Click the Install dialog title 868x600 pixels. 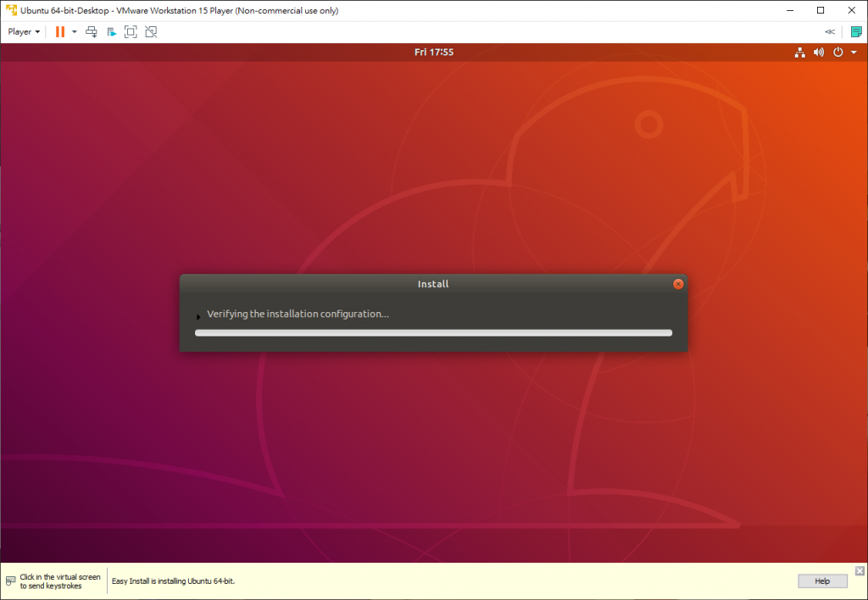click(x=433, y=284)
